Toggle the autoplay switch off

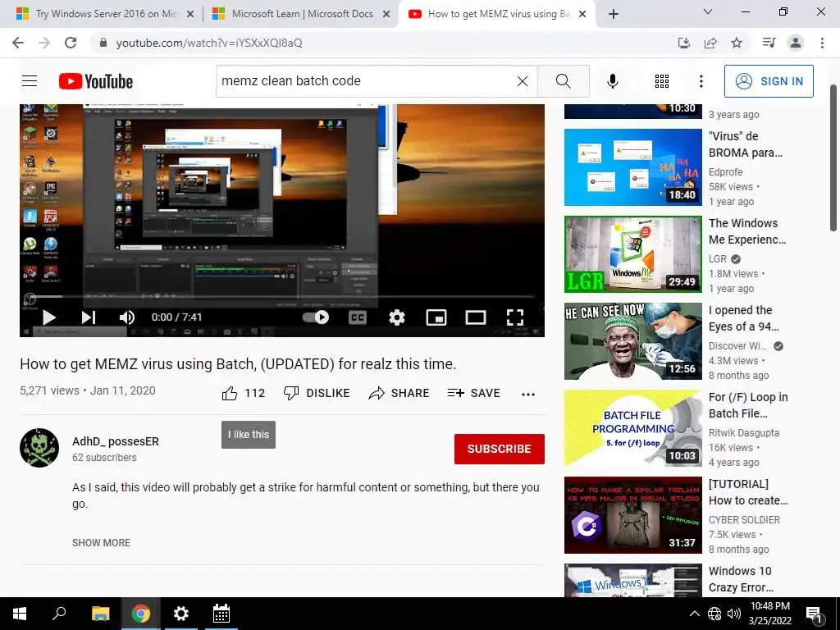[x=316, y=317]
